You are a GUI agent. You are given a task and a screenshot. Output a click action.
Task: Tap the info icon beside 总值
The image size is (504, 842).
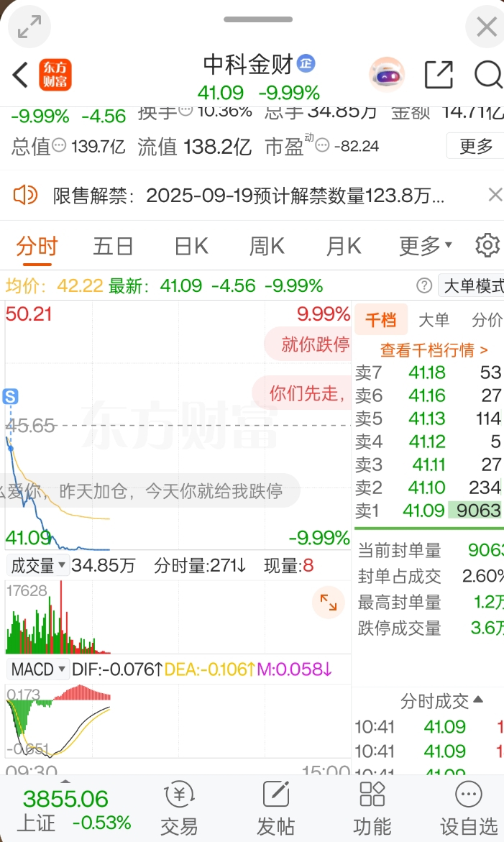pos(59,145)
